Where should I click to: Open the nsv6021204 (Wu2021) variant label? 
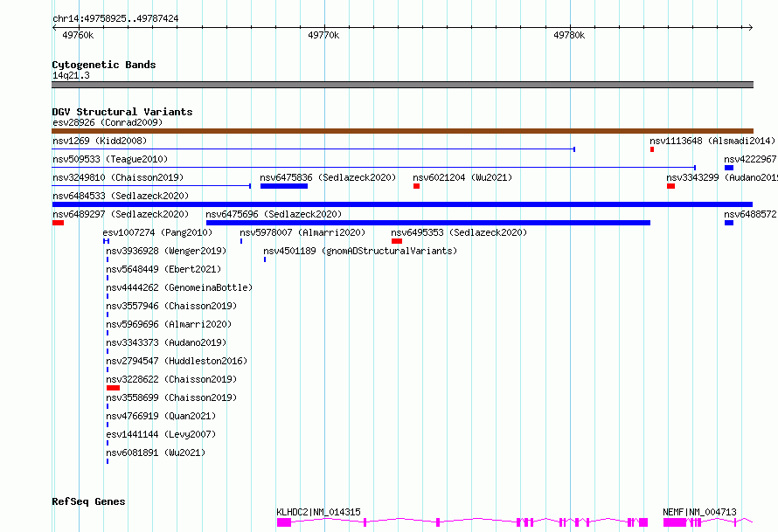click(462, 177)
